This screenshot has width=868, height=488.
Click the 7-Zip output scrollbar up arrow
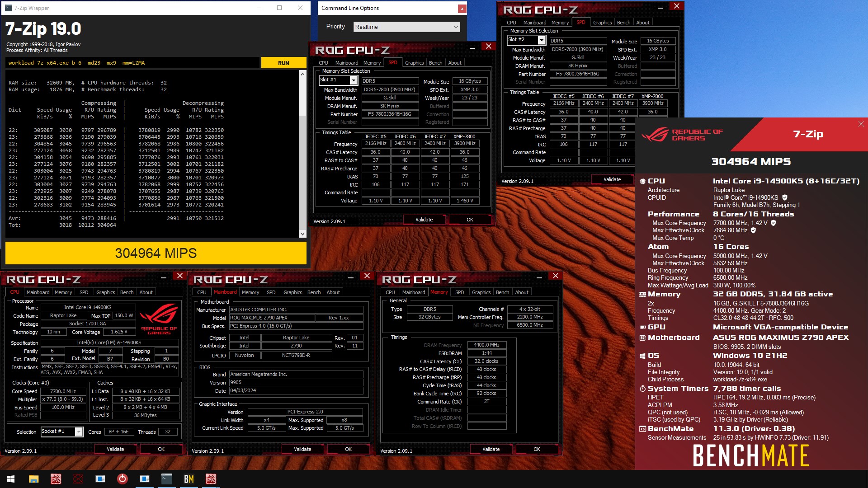[x=302, y=74]
